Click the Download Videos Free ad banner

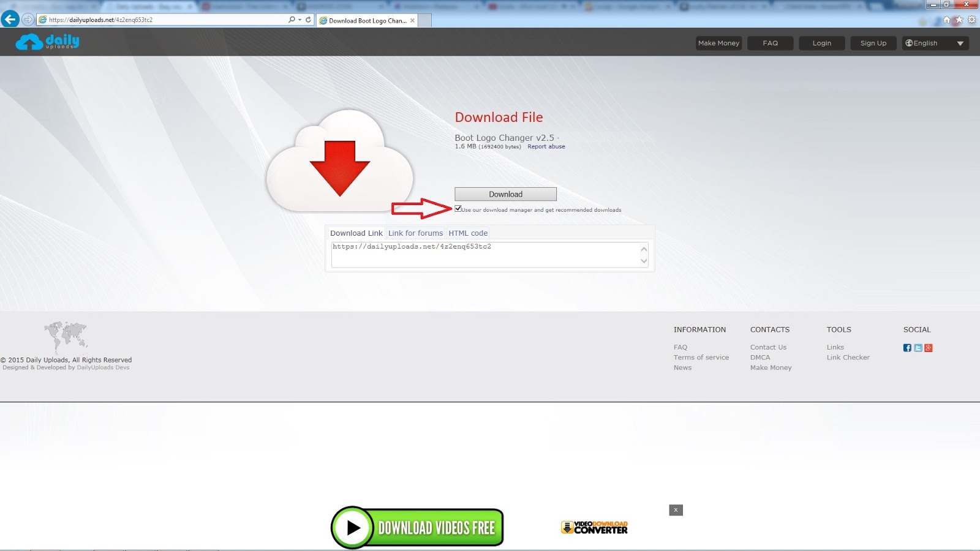tap(417, 527)
